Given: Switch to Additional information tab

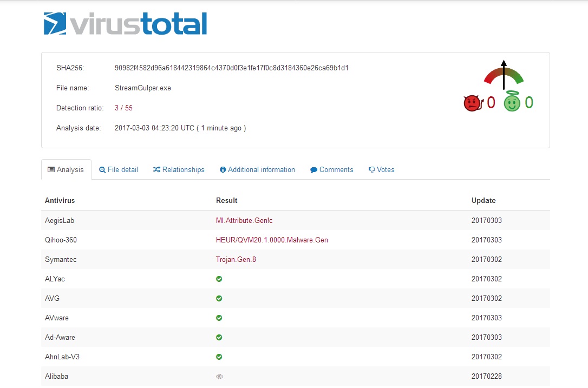Looking at the screenshot, I should coord(257,169).
